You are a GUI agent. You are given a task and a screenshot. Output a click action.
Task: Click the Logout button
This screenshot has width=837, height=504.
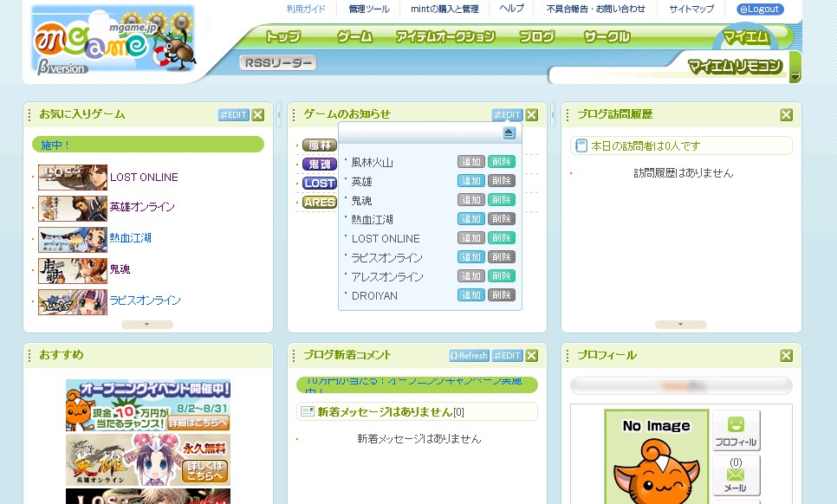(760, 10)
